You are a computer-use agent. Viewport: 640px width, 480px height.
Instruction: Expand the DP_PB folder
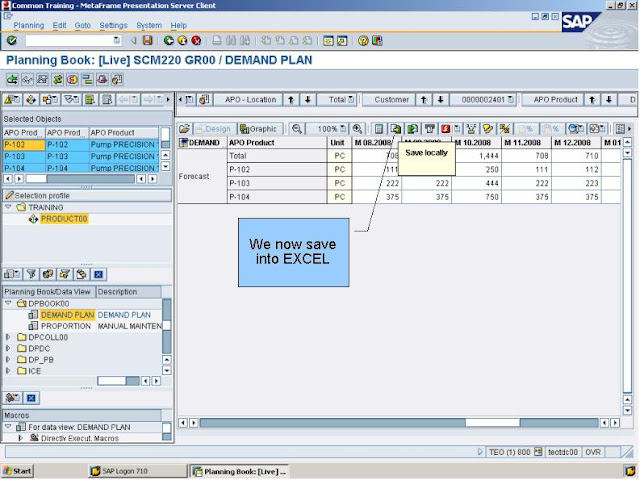(8, 360)
